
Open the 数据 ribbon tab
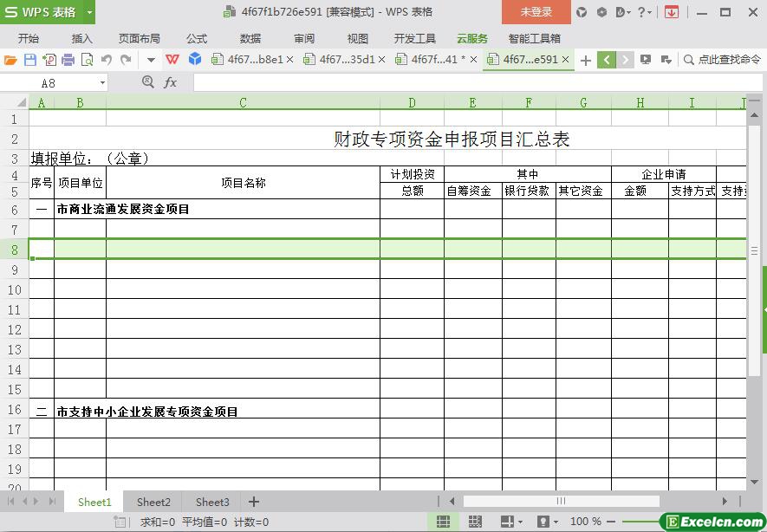coord(250,38)
